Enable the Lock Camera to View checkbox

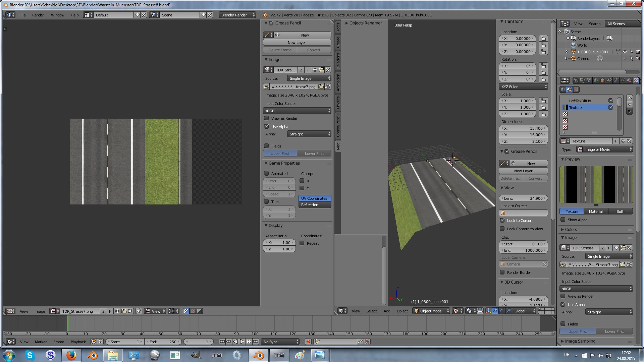coord(502,229)
